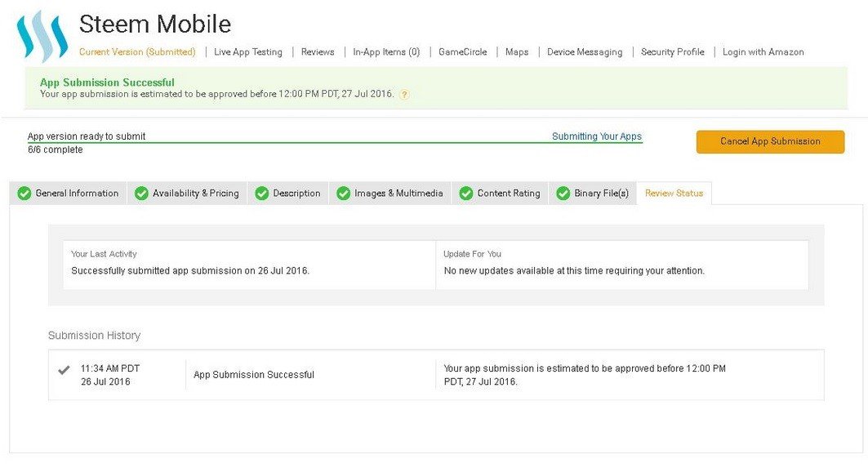The image size is (868, 468).
Task: Click the 'Your Last Activity' label
Action: pos(104,254)
